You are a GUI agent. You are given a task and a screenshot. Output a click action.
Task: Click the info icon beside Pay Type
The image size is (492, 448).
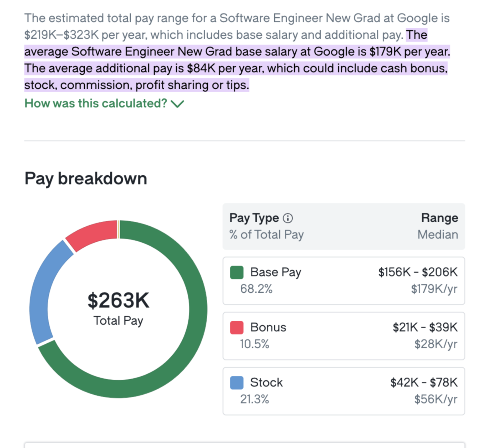point(288,218)
